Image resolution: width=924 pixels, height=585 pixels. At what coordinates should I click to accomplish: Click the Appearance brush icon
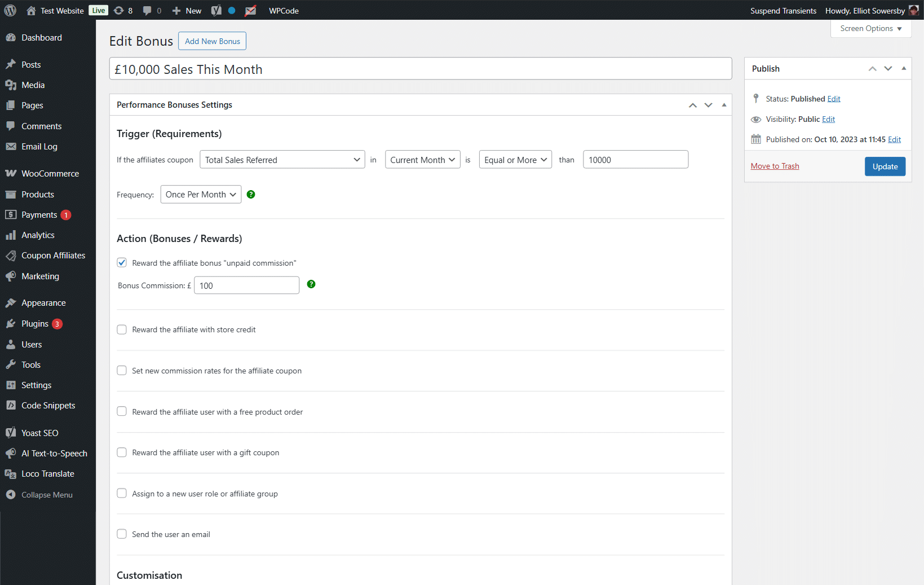11,303
